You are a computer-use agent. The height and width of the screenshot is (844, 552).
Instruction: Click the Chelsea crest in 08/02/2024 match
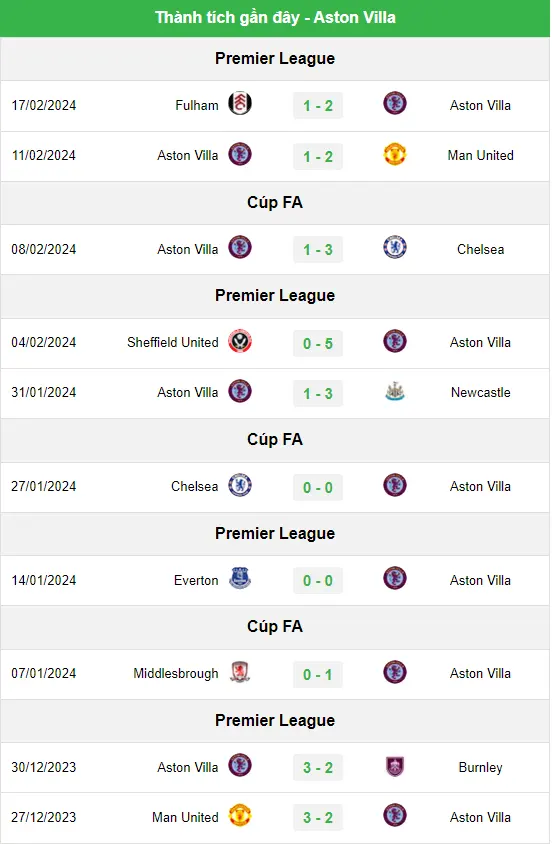[394, 248]
